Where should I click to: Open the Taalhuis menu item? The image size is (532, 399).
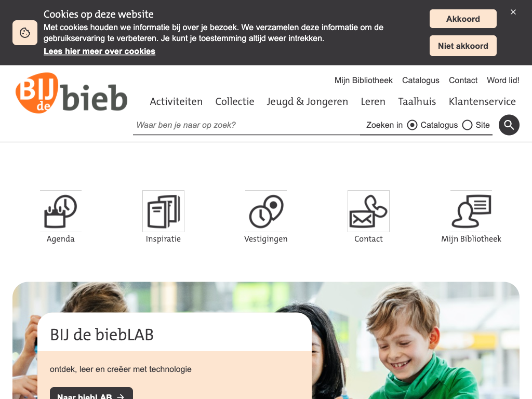point(417,101)
